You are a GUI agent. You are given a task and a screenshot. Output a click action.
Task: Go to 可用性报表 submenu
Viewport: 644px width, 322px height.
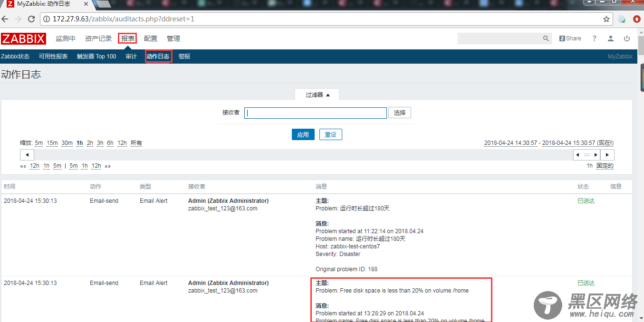[53, 57]
